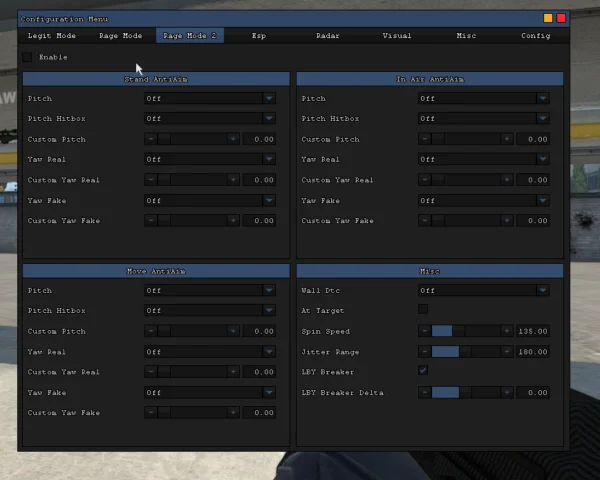Click the Jitter Range slider track
The image size is (600, 480).
tap(466, 351)
